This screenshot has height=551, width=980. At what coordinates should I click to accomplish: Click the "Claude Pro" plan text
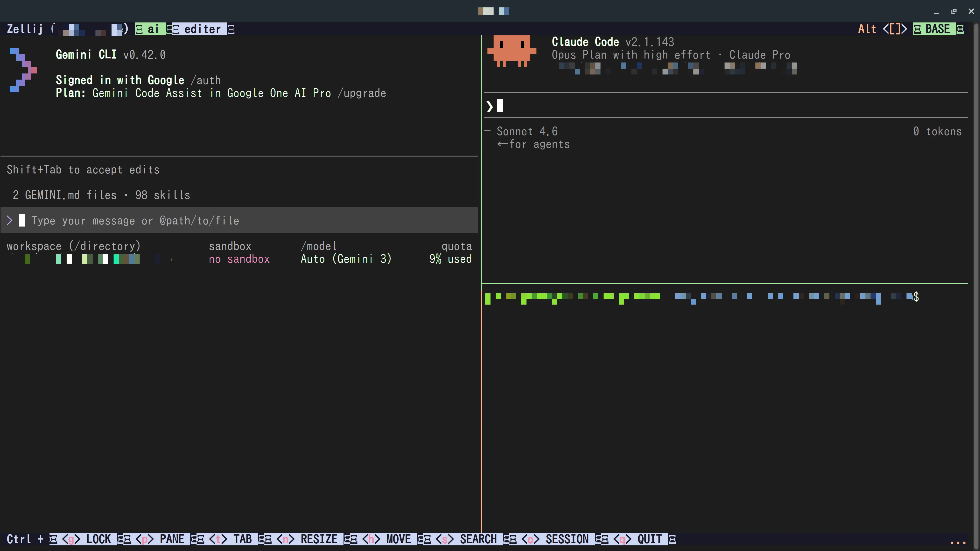(760, 55)
